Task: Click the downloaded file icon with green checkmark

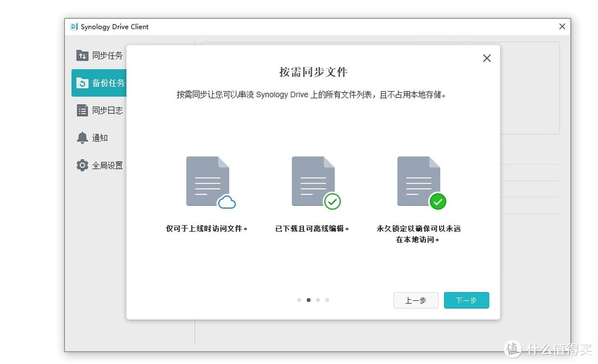Action: 314,180
